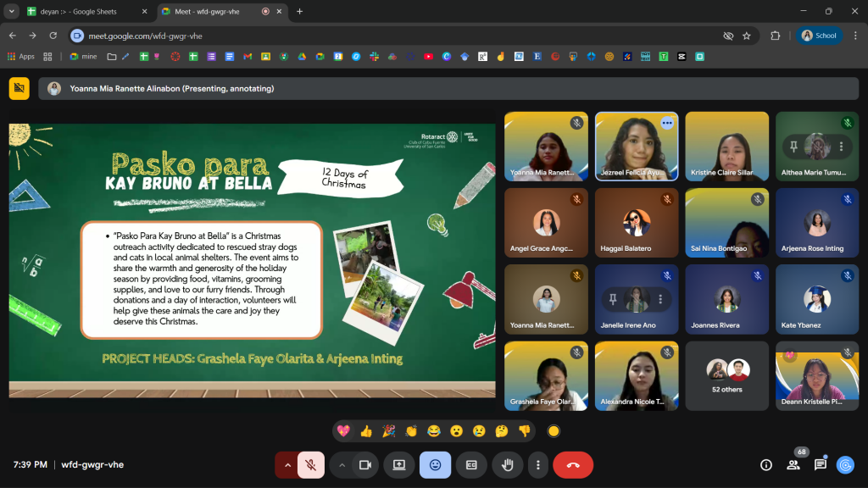Change the reaction skin tone color
This screenshot has height=488, width=868.
(x=554, y=430)
